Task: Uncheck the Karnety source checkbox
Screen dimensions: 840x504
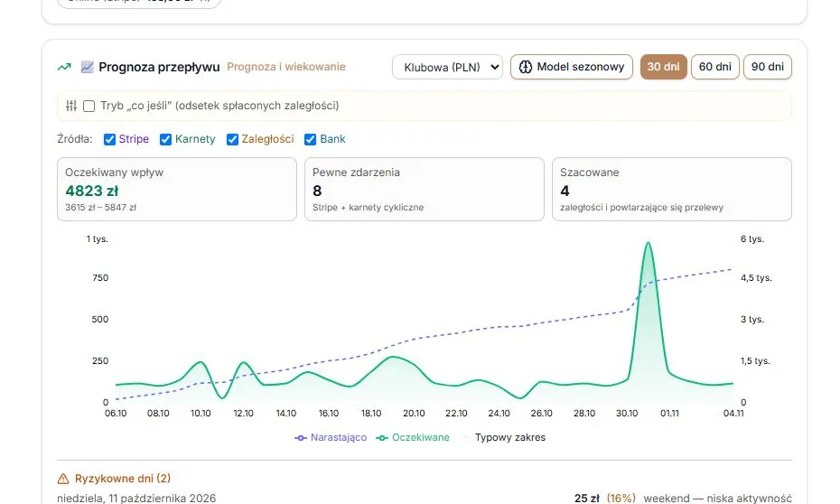Action: pyautogui.click(x=165, y=139)
